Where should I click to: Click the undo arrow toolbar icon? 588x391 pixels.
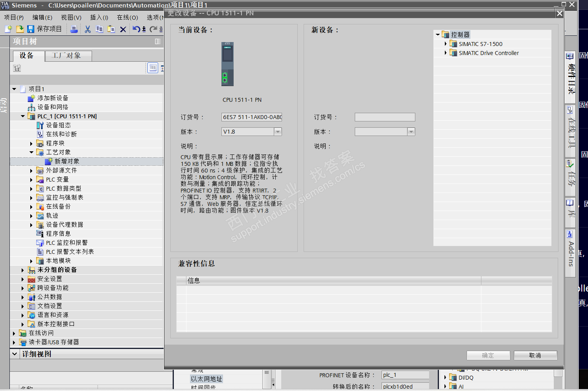click(x=136, y=29)
